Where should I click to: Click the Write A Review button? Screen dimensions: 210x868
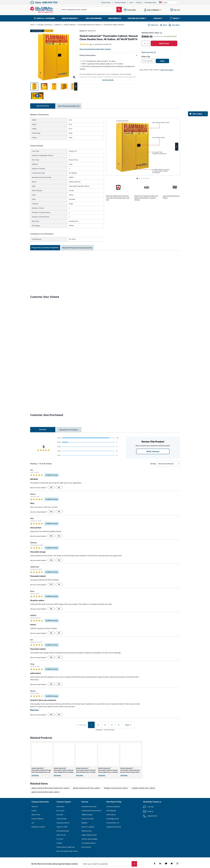tap(153, 452)
